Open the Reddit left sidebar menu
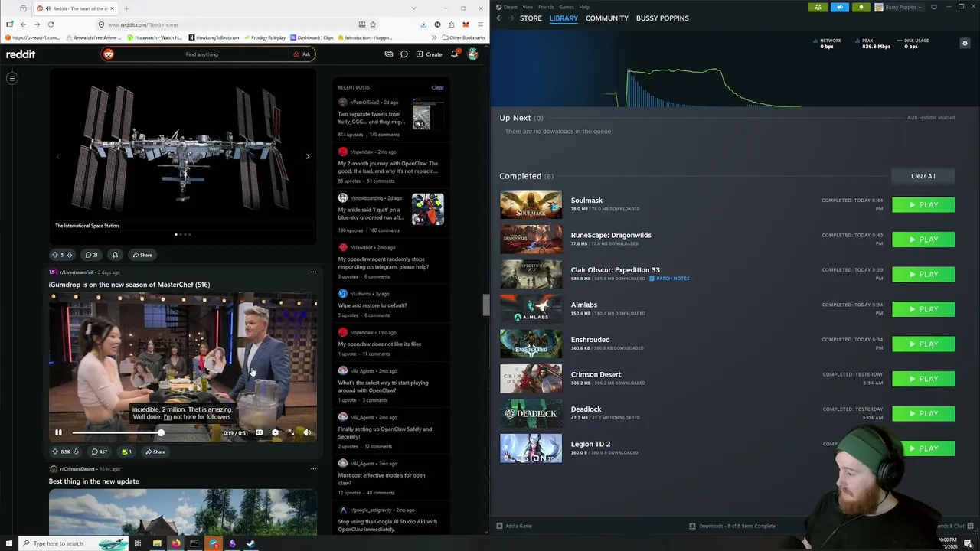980x551 pixels. (x=12, y=78)
